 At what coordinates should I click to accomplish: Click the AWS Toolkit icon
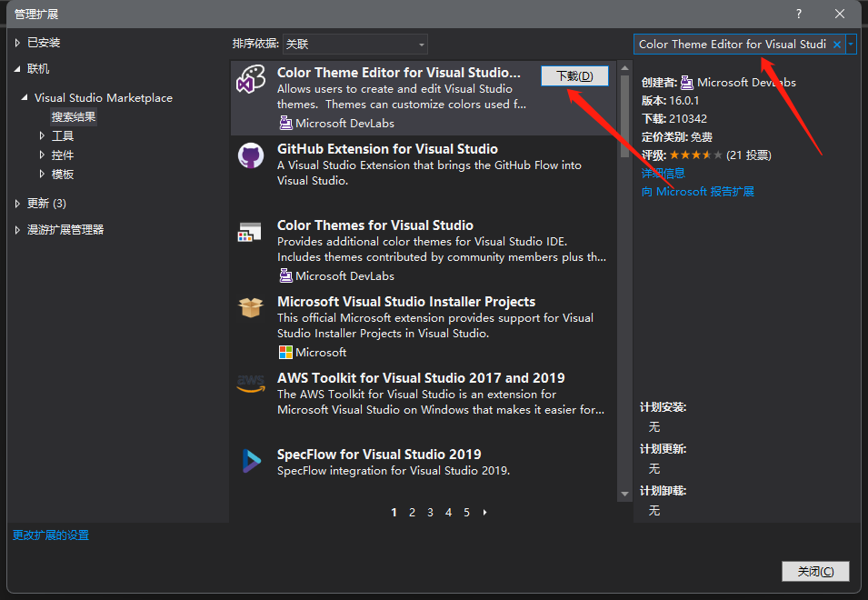[x=251, y=385]
